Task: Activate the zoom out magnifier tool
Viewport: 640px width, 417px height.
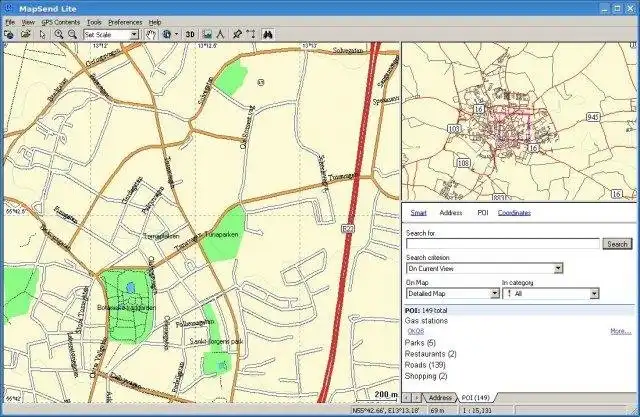Action: 72,35
